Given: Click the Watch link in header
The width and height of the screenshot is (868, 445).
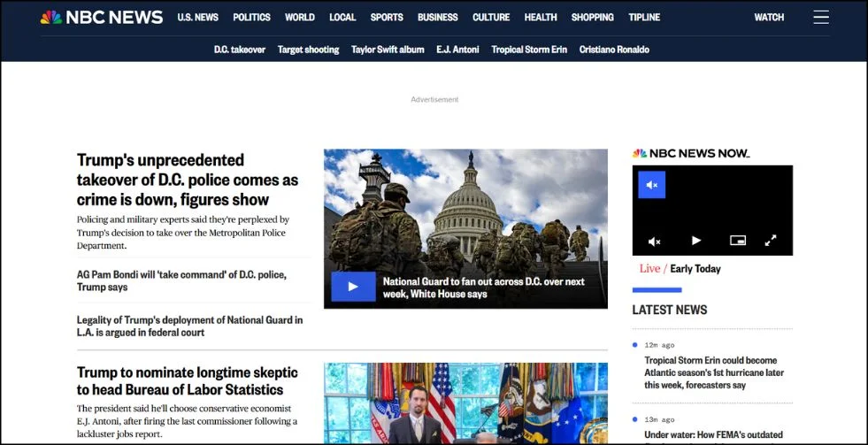Looking at the screenshot, I should (769, 17).
